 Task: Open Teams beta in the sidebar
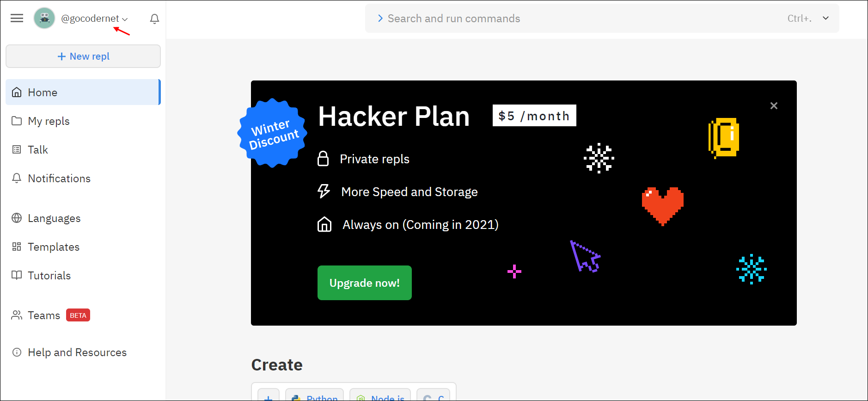click(x=83, y=315)
